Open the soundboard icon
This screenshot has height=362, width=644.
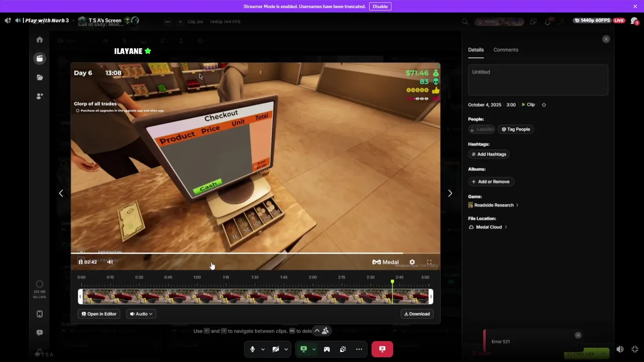click(x=343, y=349)
